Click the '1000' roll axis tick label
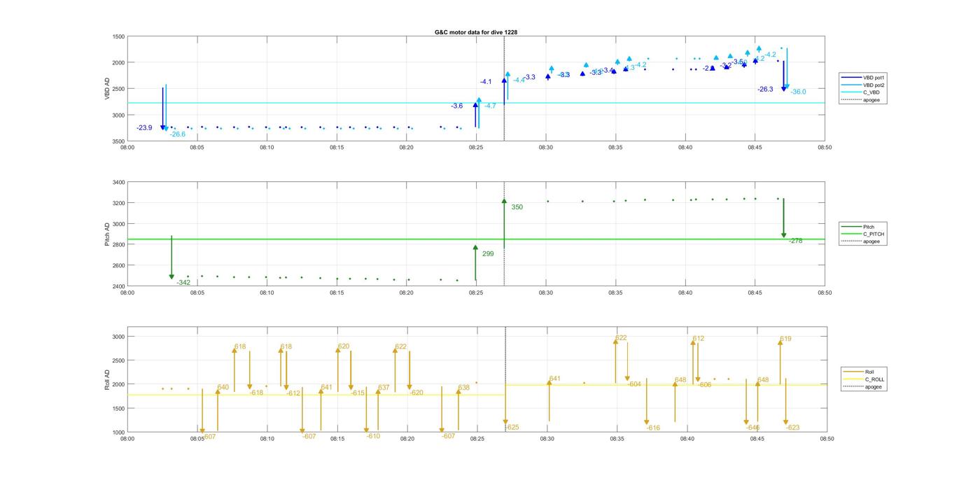This screenshot has width=980, height=485. pos(118,433)
